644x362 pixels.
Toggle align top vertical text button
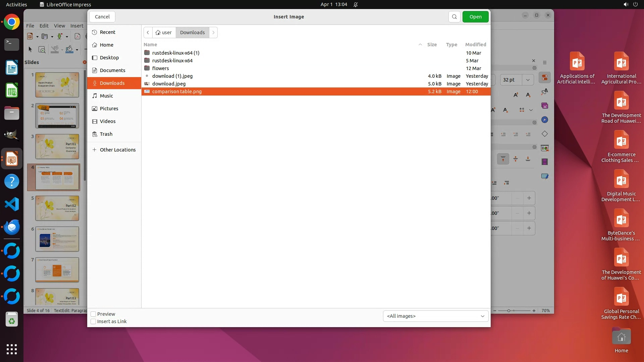pyautogui.click(x=503, y=159)
